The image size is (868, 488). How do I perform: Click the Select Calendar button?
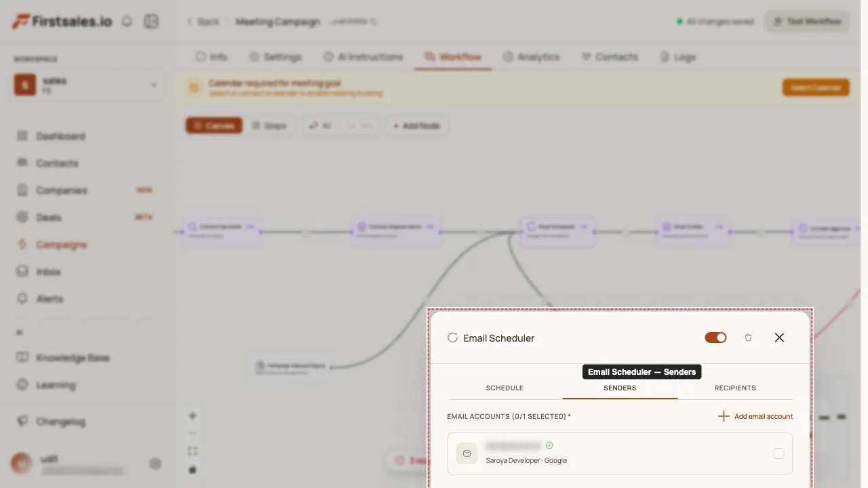(x=816, y=87)
